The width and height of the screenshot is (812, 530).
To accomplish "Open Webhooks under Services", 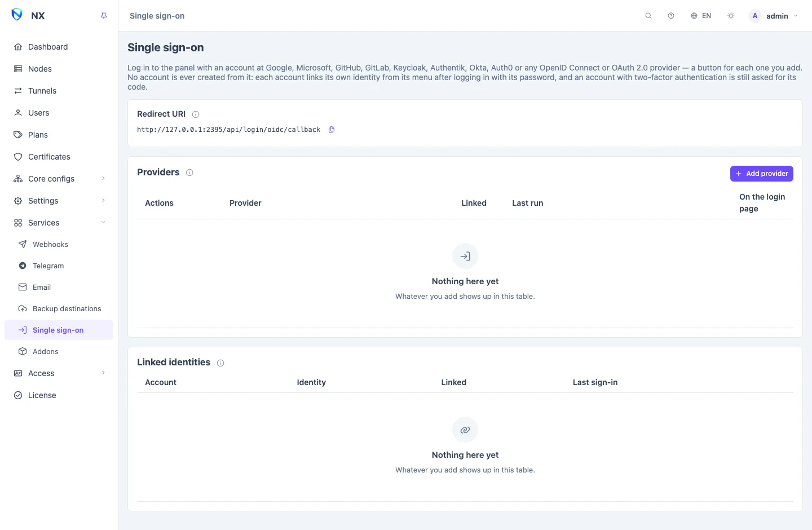I will click(59, 244).
